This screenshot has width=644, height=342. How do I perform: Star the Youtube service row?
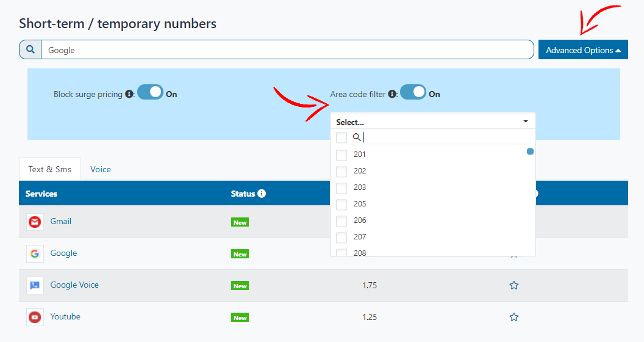click(513, 317)
